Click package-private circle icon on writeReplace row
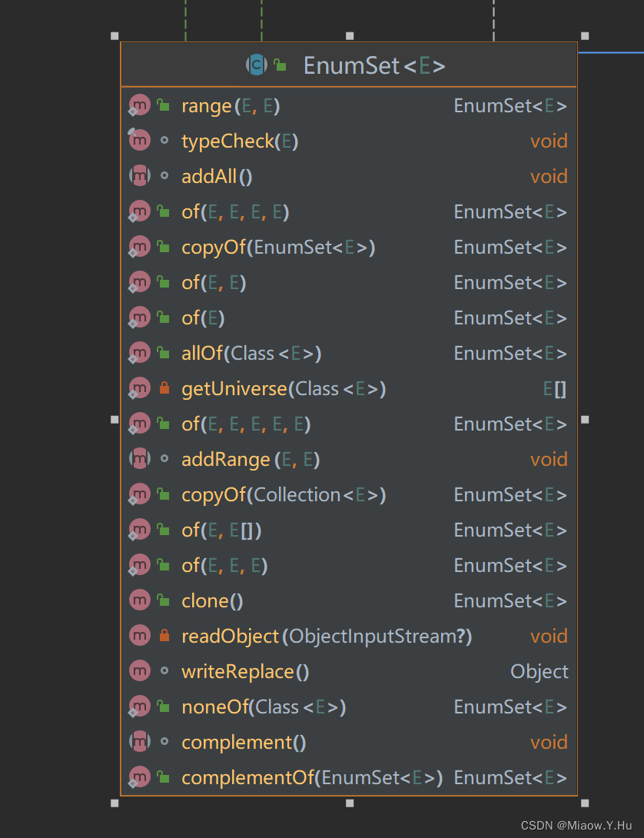The width and height of the screenshot is (644, 838). pyautogui.click(x=164, y=670)
